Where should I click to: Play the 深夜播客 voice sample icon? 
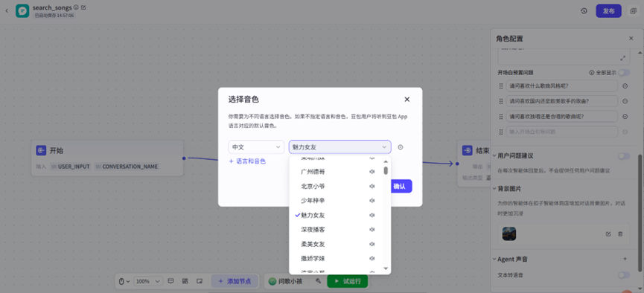(372, 229)
